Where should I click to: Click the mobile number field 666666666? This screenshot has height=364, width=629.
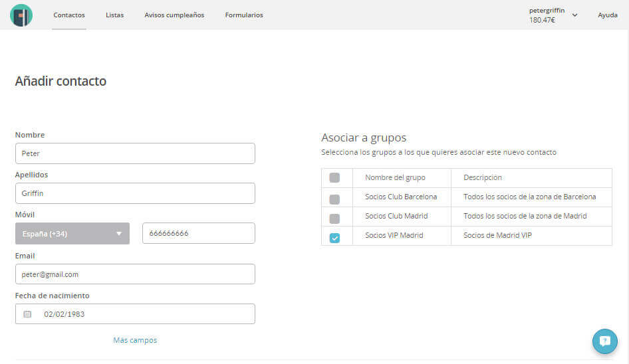[x=198, y=234]
